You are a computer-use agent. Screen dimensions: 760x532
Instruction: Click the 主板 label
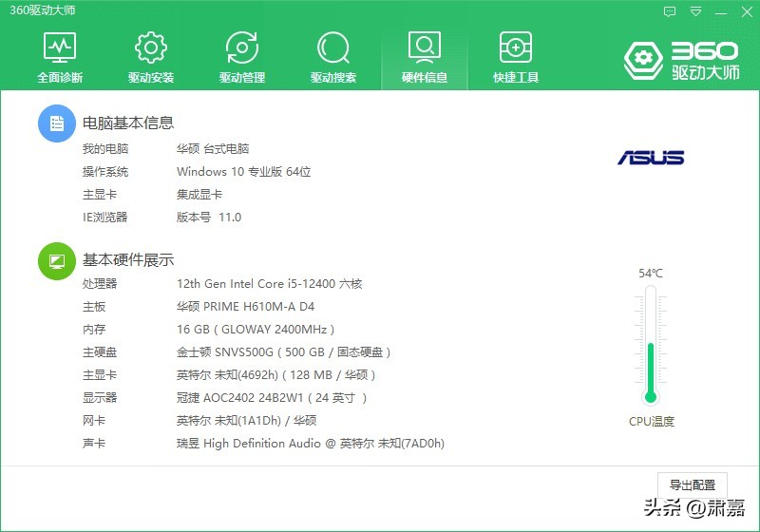click(x=94, y=306)
